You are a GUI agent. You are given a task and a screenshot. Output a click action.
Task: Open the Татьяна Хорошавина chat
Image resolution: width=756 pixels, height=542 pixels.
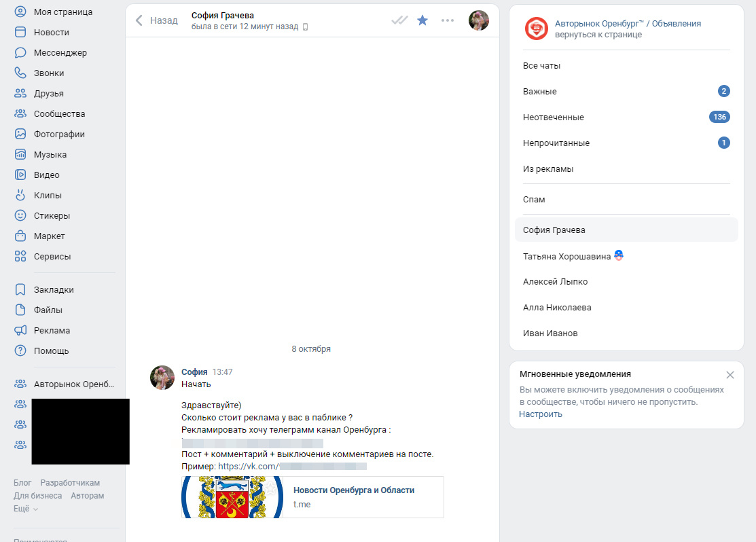point(626,256)
